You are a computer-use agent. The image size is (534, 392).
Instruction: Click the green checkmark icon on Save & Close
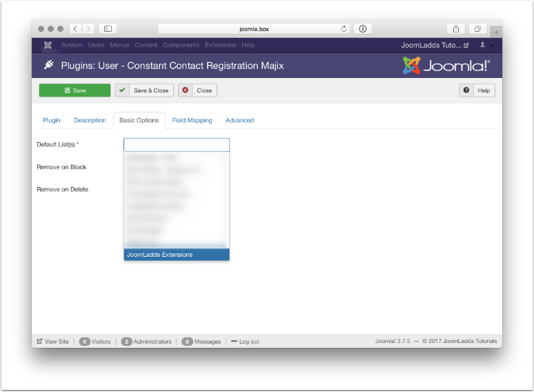(122, 90)
